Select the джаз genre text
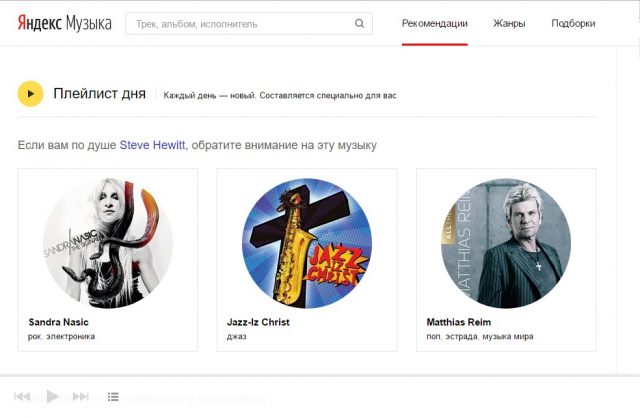640x418 pixels. click(237, 337)
